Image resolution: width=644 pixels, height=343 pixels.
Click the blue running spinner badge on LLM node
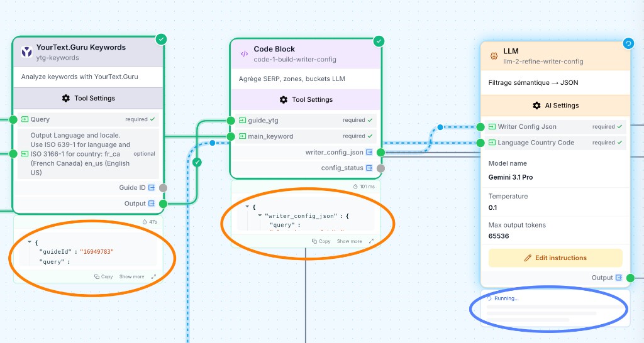[x=628, y=43]
